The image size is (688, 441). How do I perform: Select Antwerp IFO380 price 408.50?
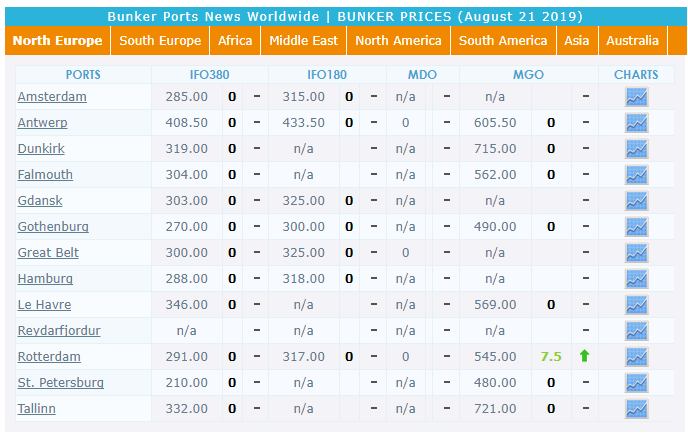186,123
